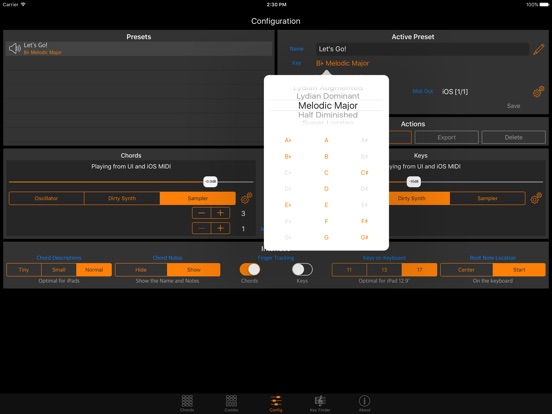Disable Chords finger tracking switch

[250, 270]
